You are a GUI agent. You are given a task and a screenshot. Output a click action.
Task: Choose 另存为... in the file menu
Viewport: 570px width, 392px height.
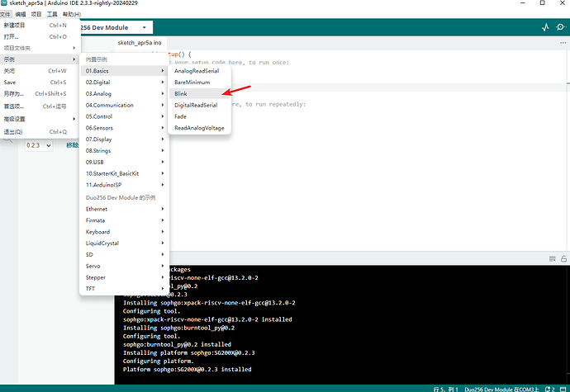click(x=40, y=94)
